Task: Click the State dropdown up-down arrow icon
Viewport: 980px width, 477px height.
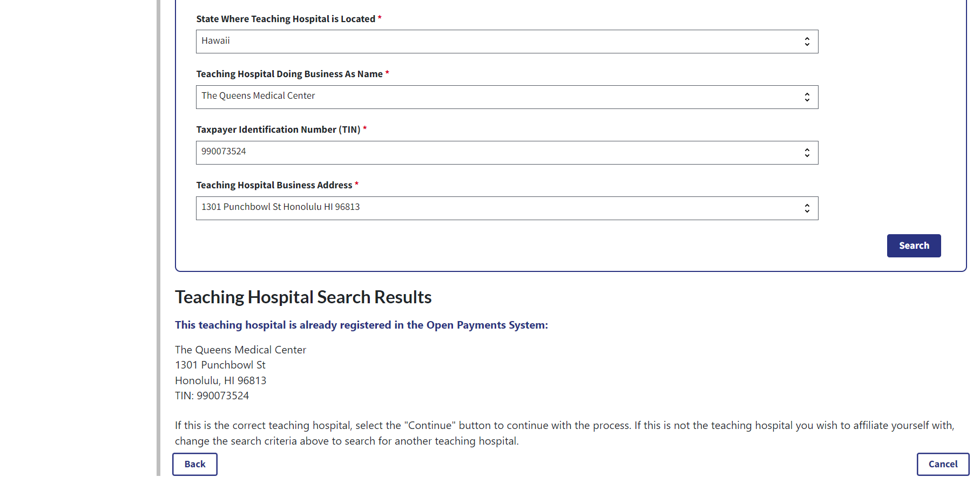Action: [807, 42]
